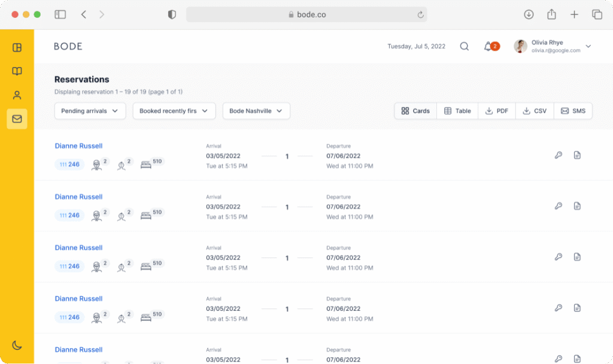Open notifications bell with badge 2

click(x=491, y=47)
